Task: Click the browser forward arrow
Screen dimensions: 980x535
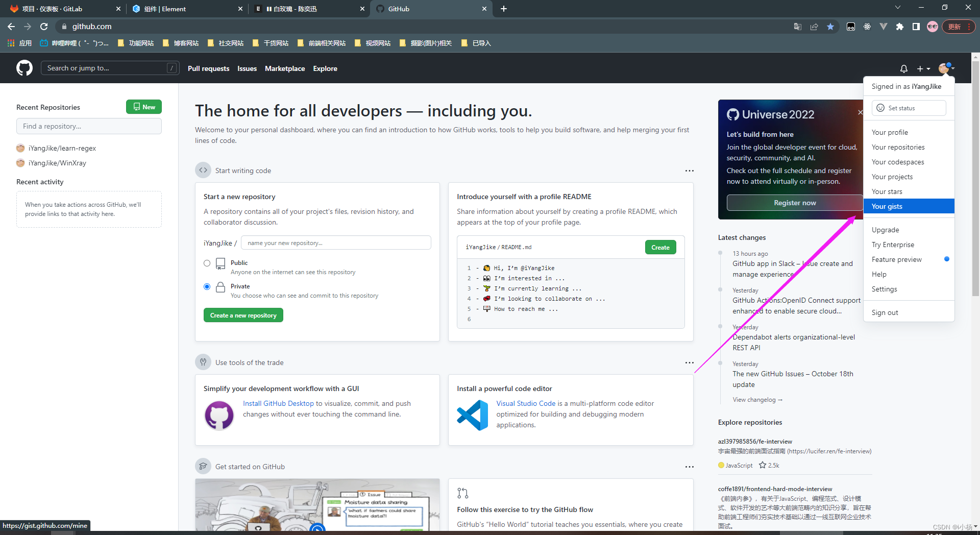Action: pyautogui.click(x=28, y=27)
